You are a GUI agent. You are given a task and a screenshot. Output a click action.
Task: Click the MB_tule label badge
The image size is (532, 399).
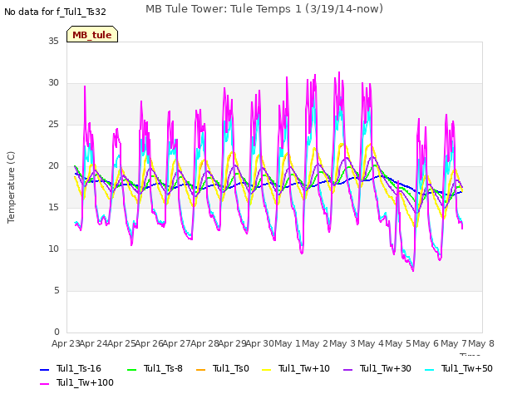tap(92, 34)
